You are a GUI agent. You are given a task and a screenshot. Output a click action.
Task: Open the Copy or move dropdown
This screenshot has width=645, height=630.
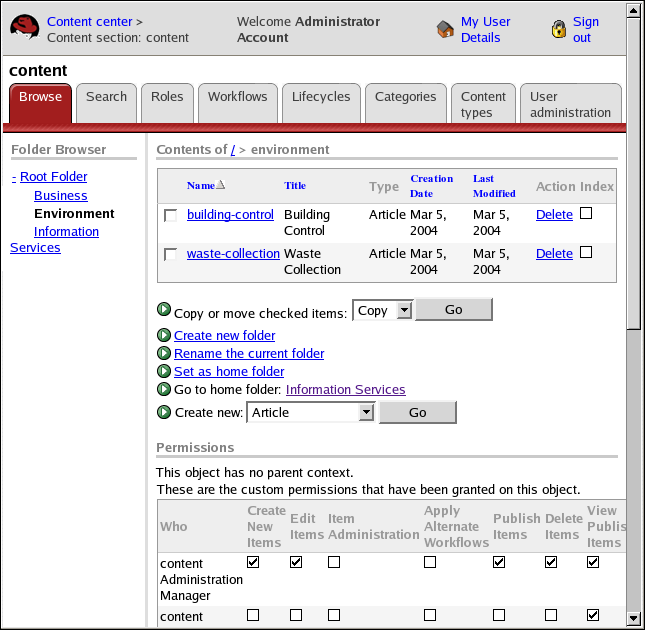[383, 310]
